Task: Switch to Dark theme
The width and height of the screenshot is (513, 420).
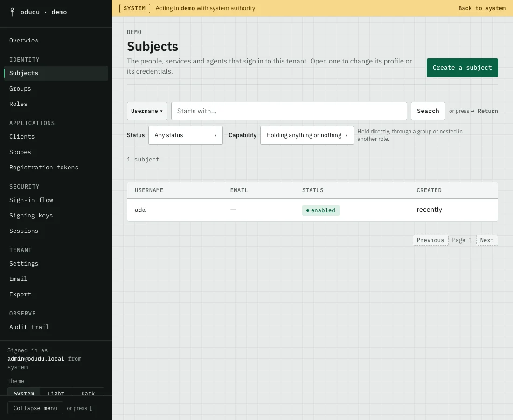Action: (88, 392)
